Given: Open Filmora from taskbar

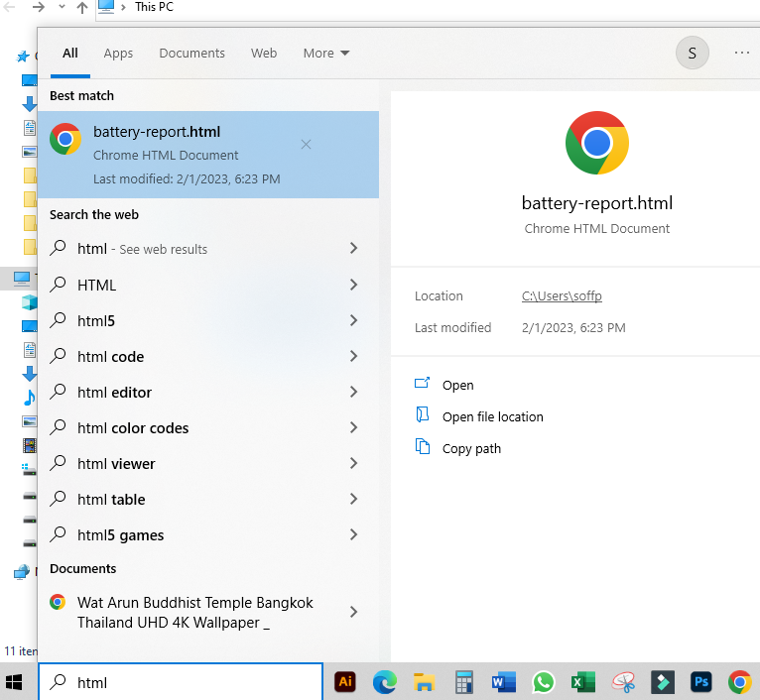Looking at the screenshot, I should click(663, 682).
